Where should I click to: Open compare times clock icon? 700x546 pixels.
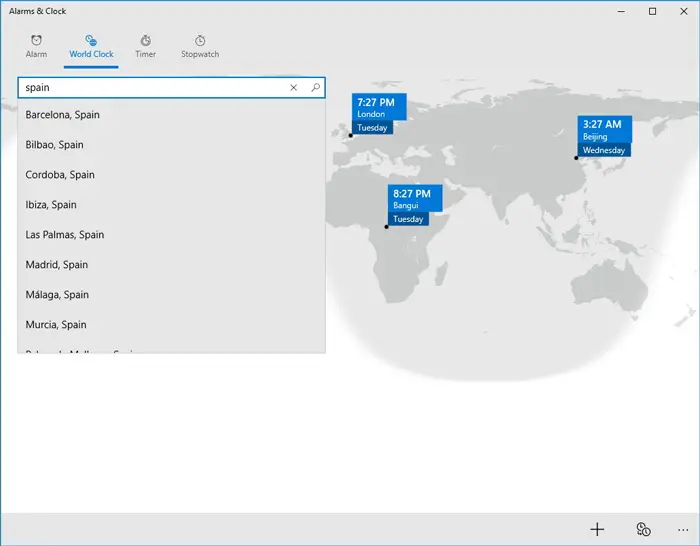pos(643,529)
